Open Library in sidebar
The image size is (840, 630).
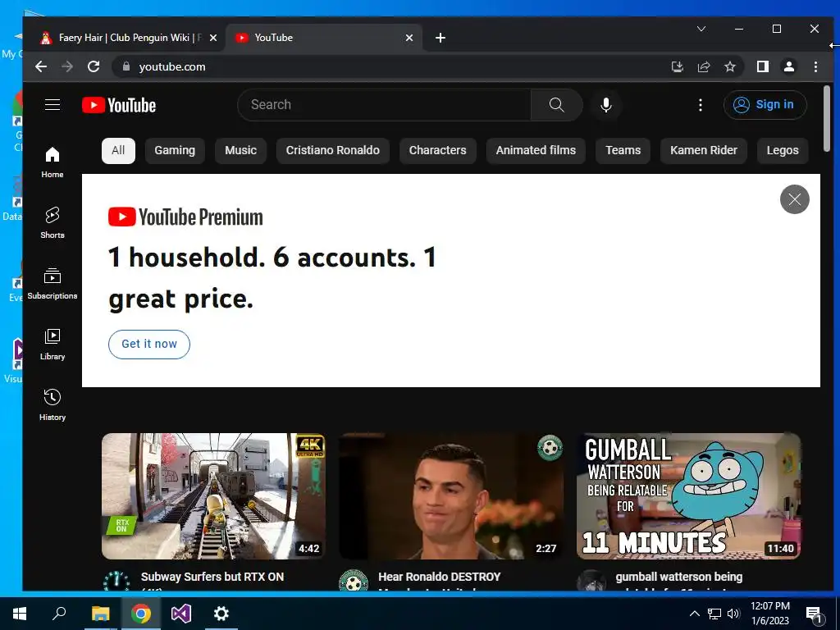(x=52, y=344)
